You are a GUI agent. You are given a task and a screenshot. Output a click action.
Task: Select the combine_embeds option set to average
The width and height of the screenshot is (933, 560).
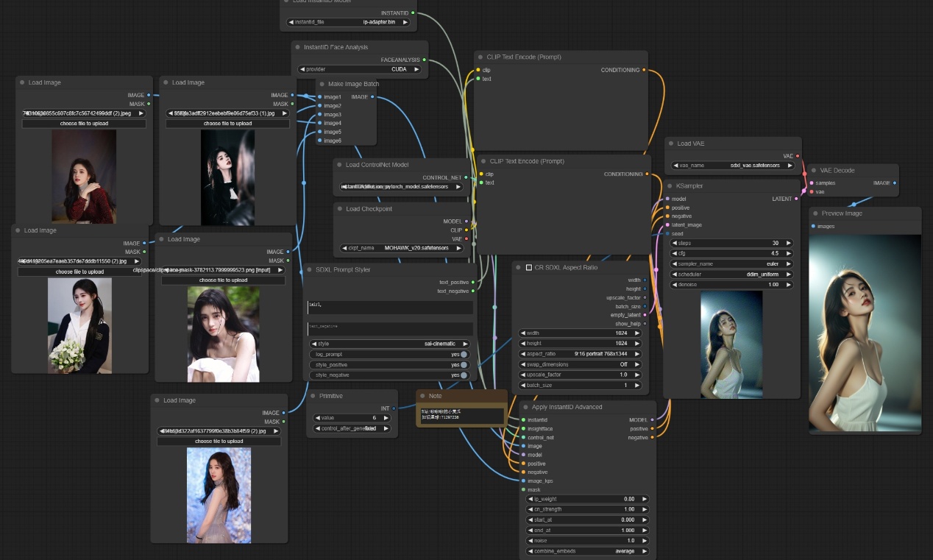(x=587, y=551)
